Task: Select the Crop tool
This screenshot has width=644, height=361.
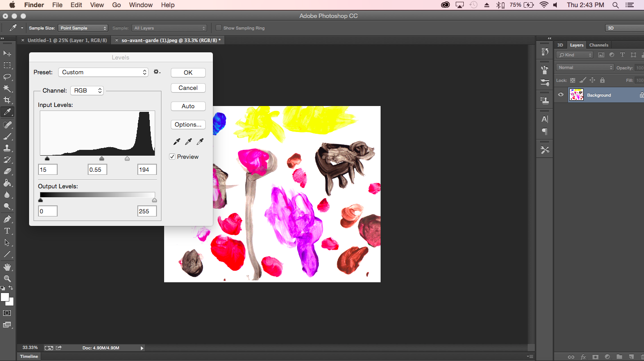Action: point(7,100)
